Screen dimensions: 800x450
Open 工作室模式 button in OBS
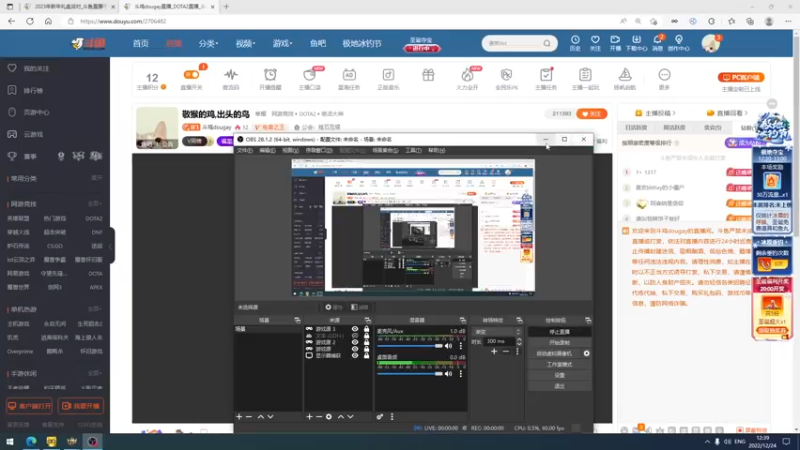[x=559, y=364]
